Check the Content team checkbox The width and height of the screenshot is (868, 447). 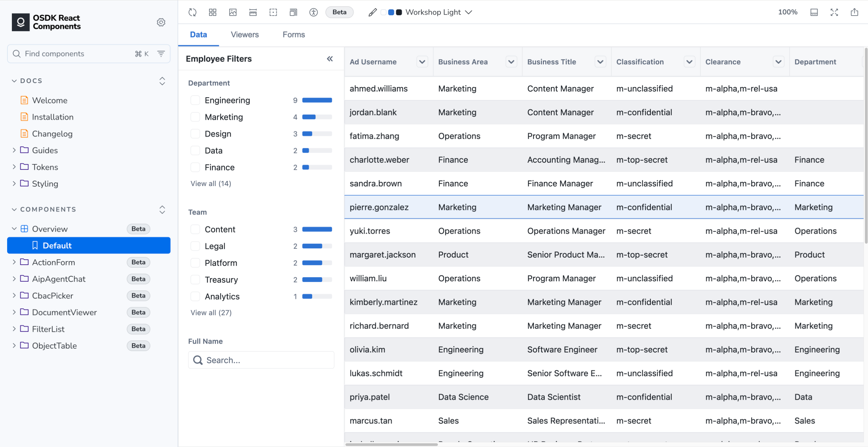pos(195,229)
